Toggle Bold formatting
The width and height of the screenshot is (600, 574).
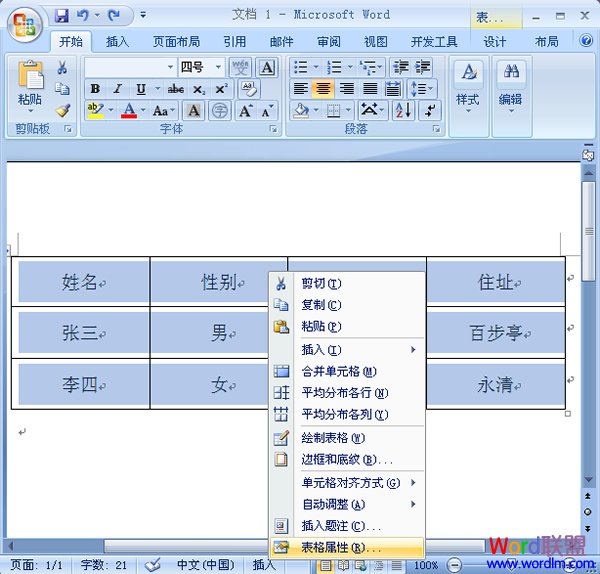point(95,89)
